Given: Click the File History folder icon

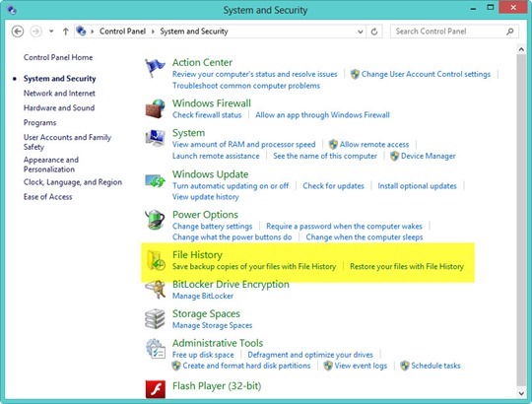Looking at the screenshot, I should click(156, 260).
